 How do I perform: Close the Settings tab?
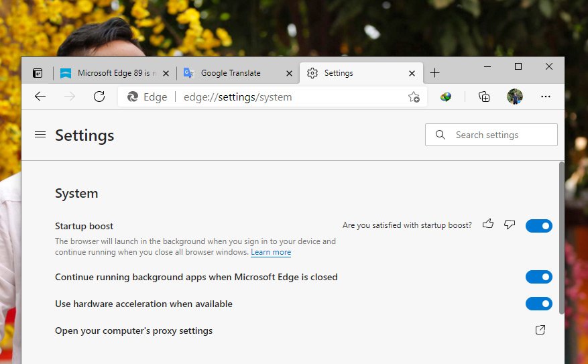[412, 74]
